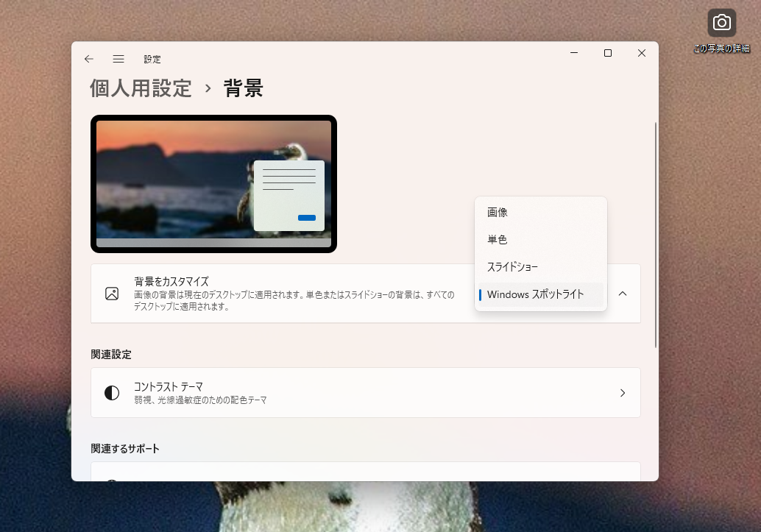The image size is (761, 532).
Task: Select the 画像 background option
Action: point(541,212)
